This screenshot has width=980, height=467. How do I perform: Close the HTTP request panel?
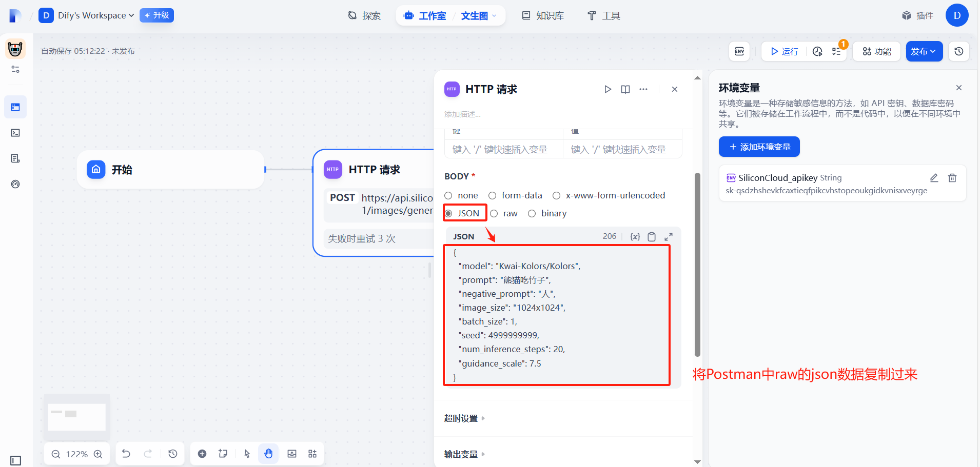coord(675,89)
